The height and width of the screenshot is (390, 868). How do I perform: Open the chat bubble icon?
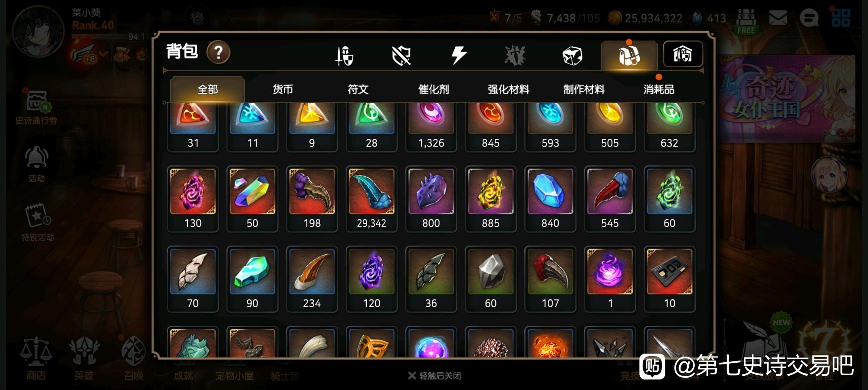809,18
